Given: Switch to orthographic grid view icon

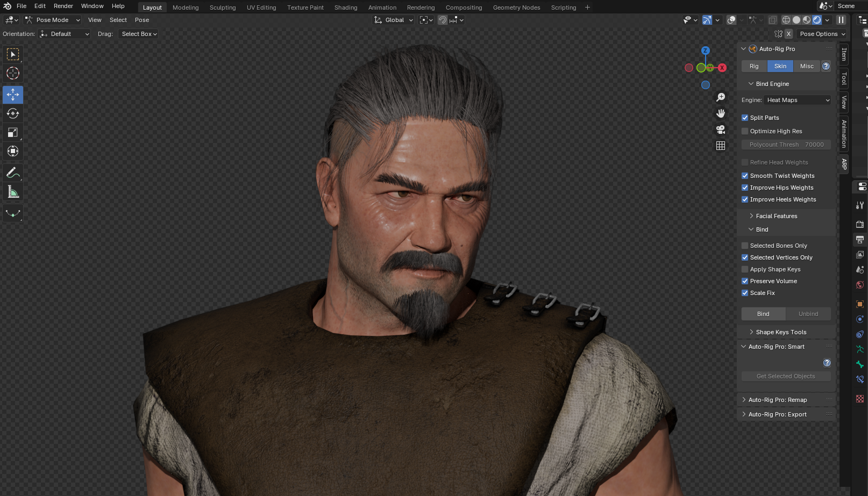Looking at the screenshot, I should click(x=721, y=146).
